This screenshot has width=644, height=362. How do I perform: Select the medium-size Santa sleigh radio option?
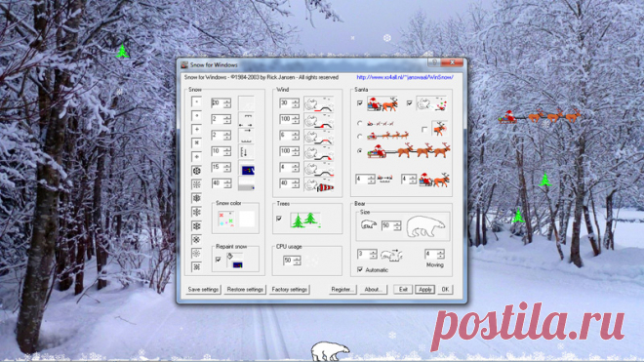pos(360,136)
